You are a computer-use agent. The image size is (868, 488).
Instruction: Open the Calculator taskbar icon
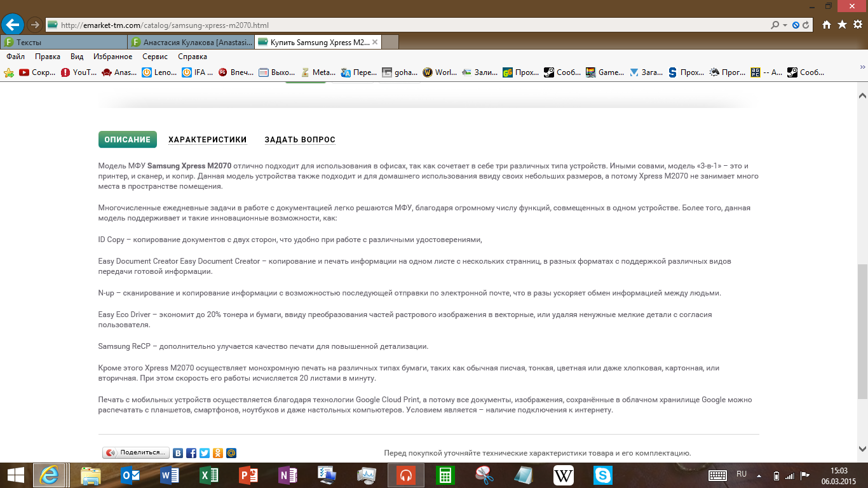[445, 475]
